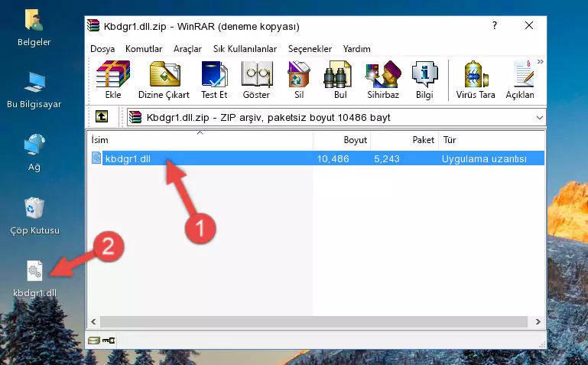
Task: Click the drive icon in status bar
Action: 94,341
